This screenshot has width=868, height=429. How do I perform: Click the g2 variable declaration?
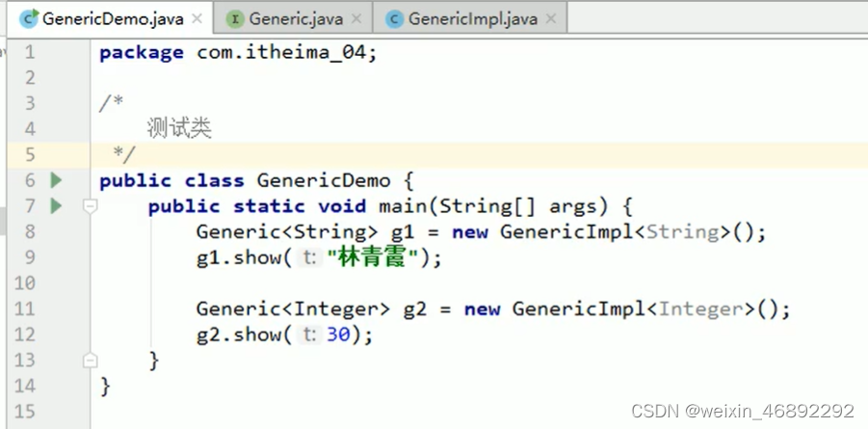point(415,310)
